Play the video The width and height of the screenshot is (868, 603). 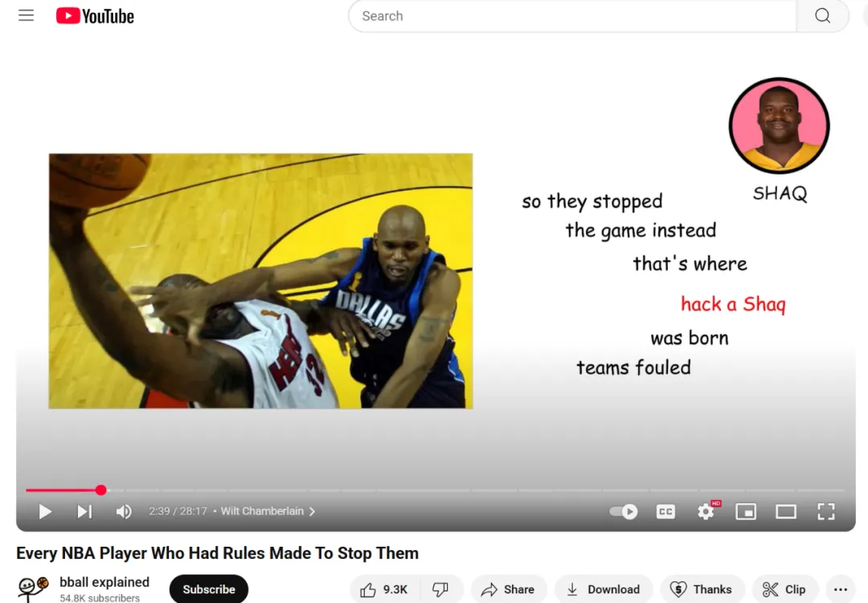coord(45,511)
